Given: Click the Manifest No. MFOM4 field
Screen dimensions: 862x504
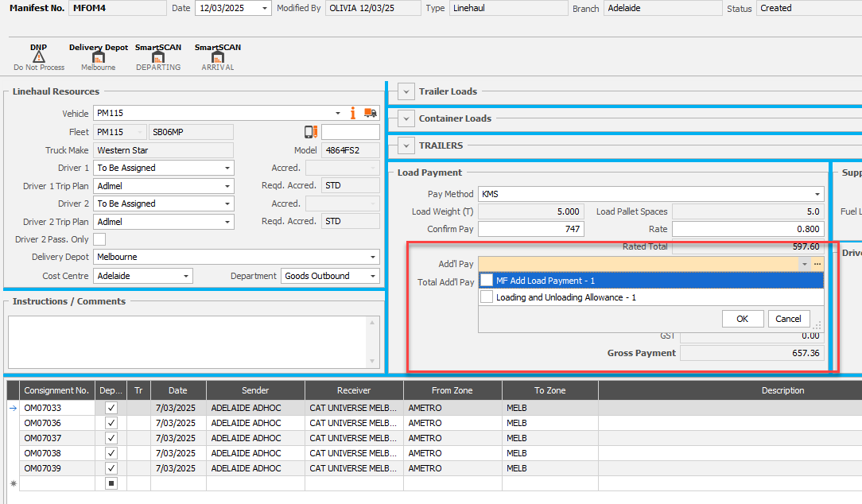Looking at the screenshot, I should click(x=117, y=8).
